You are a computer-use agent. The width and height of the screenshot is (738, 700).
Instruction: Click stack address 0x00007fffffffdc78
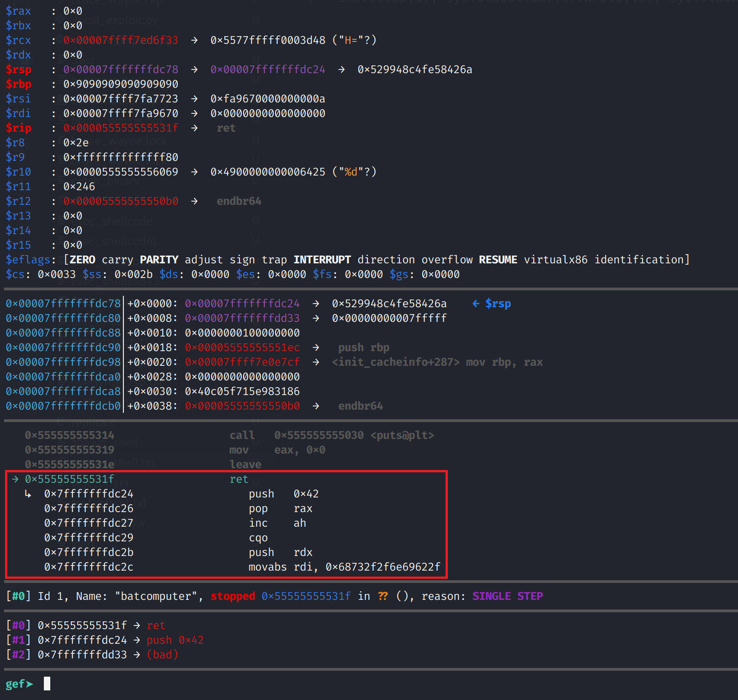pyautogui.click(x=63, y=304)
